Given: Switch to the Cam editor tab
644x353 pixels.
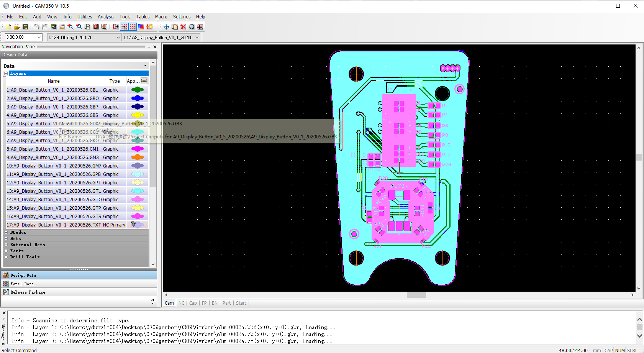Looking at the screenshot, I should click(169, 303).
